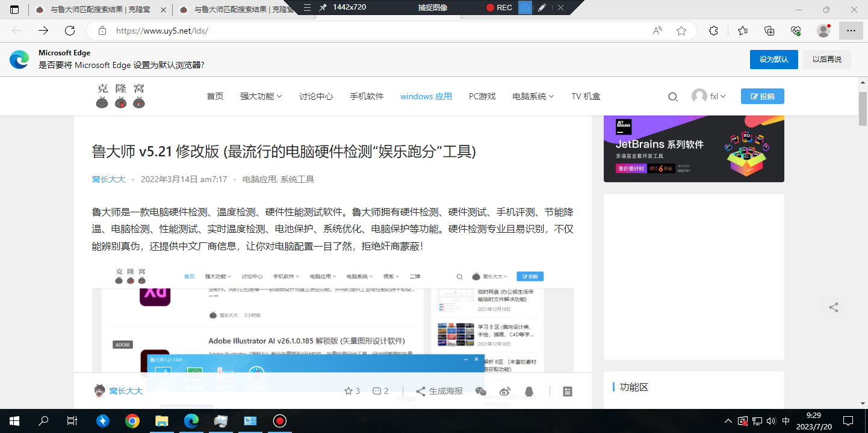Click 设为默认 to set Edge default
The width and height of the screenshot is (868, 433).
[x=773, y=59]
